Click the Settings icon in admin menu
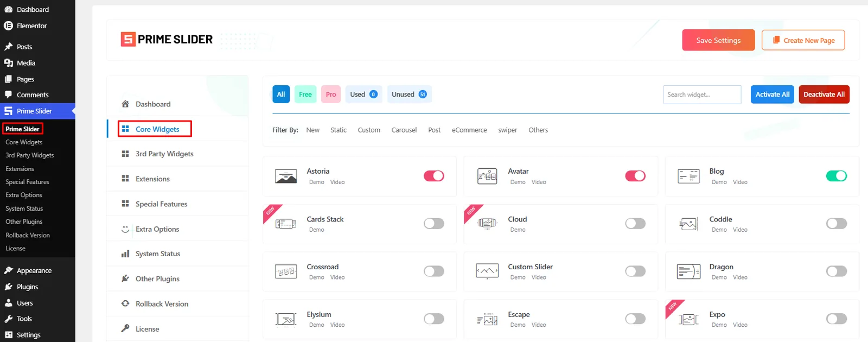868x342 pixels. pyautogui.click(x=8, y=335)
